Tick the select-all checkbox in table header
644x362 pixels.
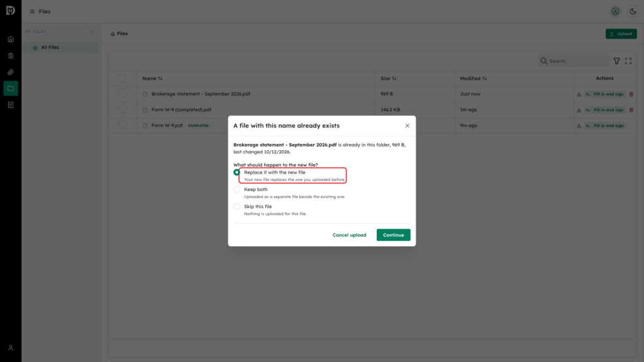122,79
